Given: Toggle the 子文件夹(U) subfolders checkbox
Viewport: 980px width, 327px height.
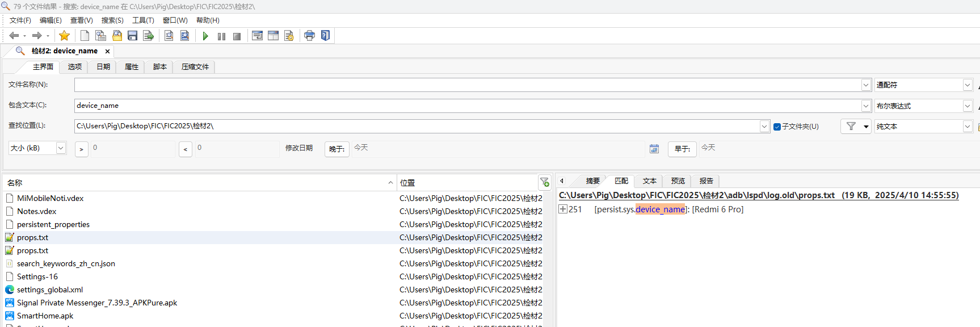Looking at the screenshot, I should pyautogui.click(x=777, y=127).
